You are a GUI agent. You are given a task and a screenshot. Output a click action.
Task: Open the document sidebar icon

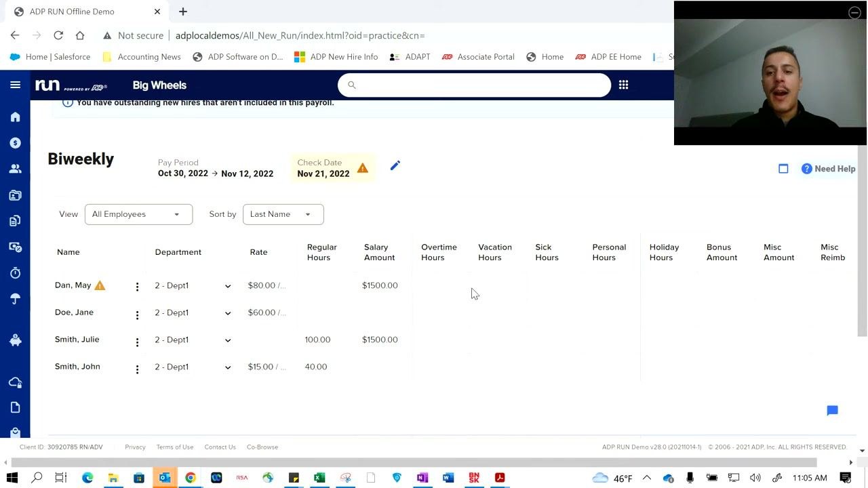click(x=15, y=407)
